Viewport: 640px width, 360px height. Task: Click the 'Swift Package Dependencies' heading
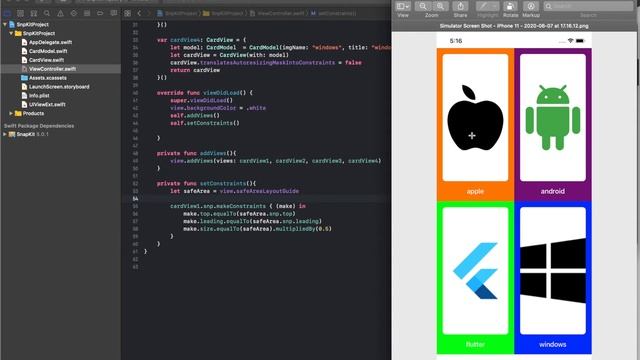(x=39, y=126)
